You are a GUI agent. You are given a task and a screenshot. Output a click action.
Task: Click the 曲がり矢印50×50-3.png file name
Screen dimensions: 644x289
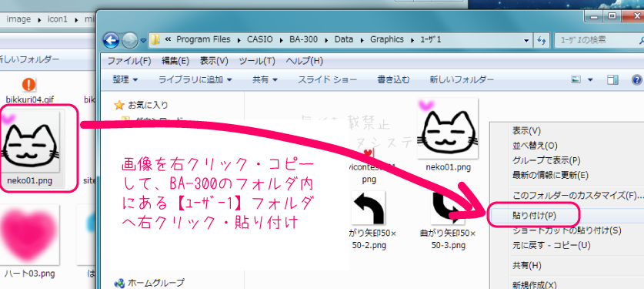tap(448, 239)
